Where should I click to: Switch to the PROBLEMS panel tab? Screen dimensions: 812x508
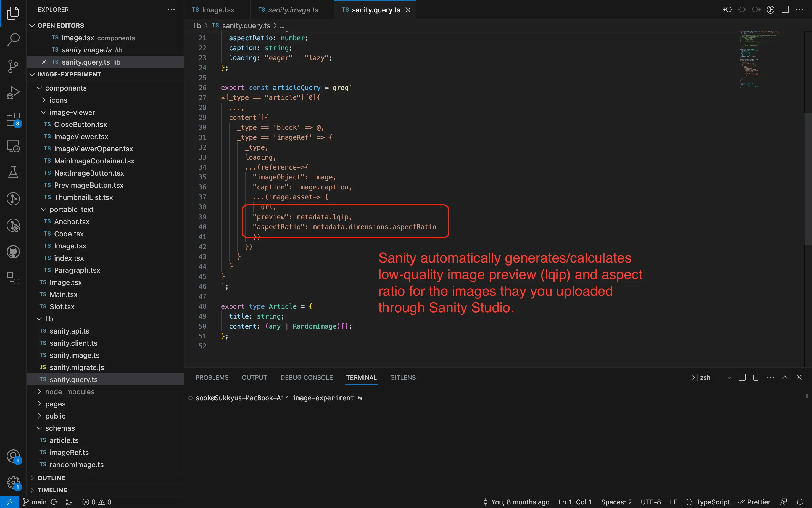(212, 377)
